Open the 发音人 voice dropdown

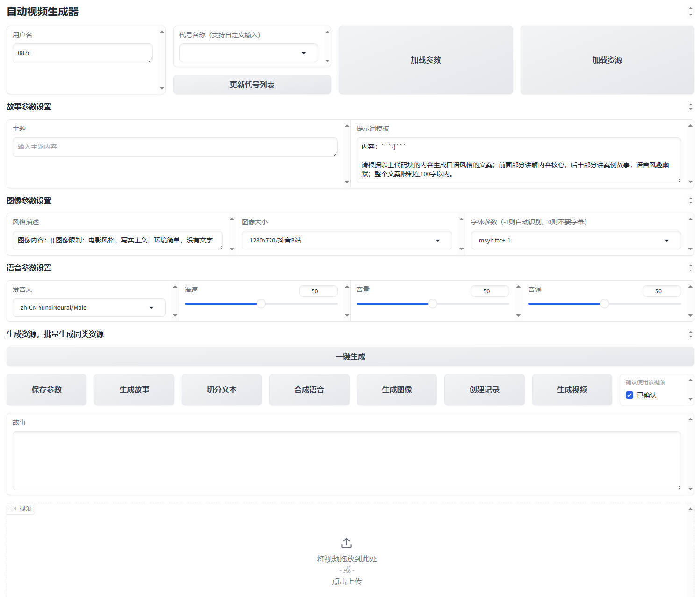[89, 307]
